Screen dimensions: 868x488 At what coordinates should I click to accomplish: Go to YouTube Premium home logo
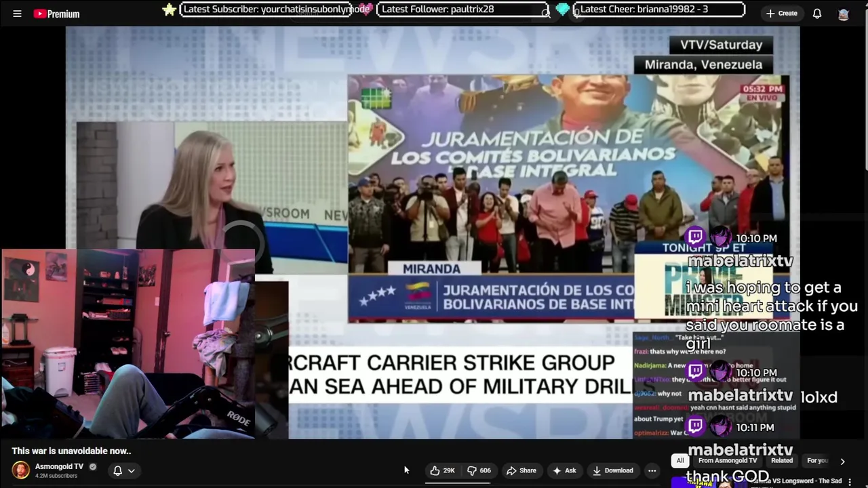56,14
